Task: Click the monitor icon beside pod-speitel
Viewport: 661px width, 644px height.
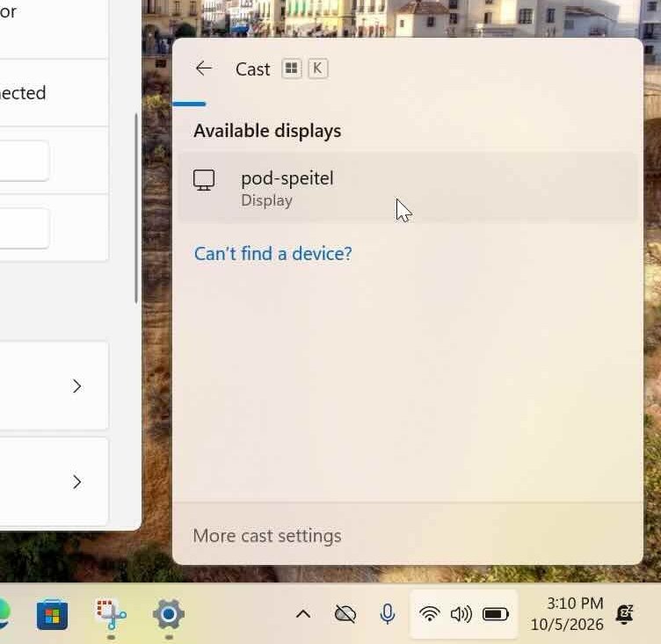Action: coord(204,180)
